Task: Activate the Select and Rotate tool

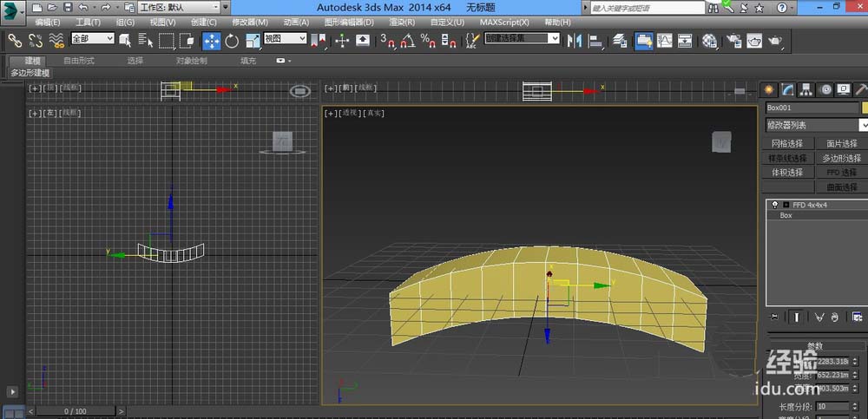Action: (x=232, y=41)
